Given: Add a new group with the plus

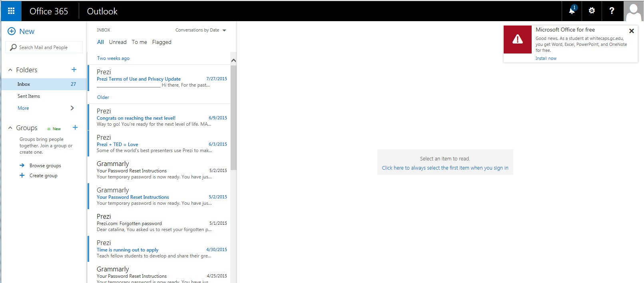Looking at the screenshot, I should [x=75, y=127].
